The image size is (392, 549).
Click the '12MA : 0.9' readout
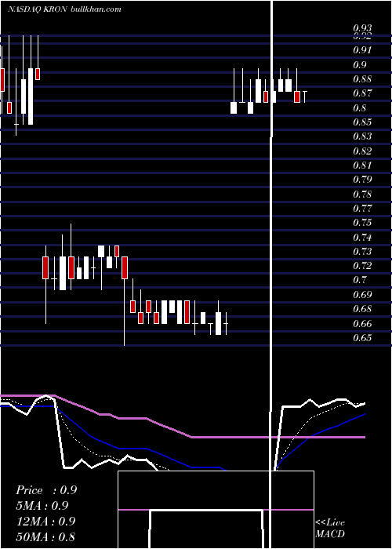point(45,521)
